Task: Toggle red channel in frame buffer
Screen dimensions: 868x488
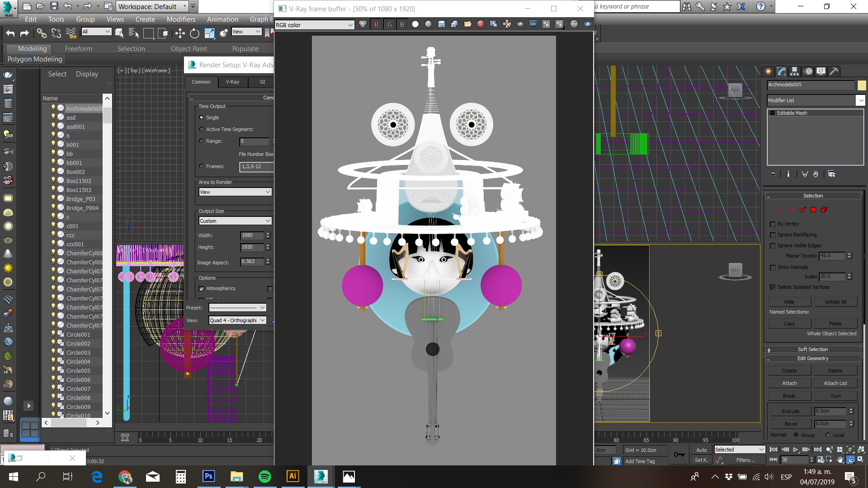Action: click(376, 24)
